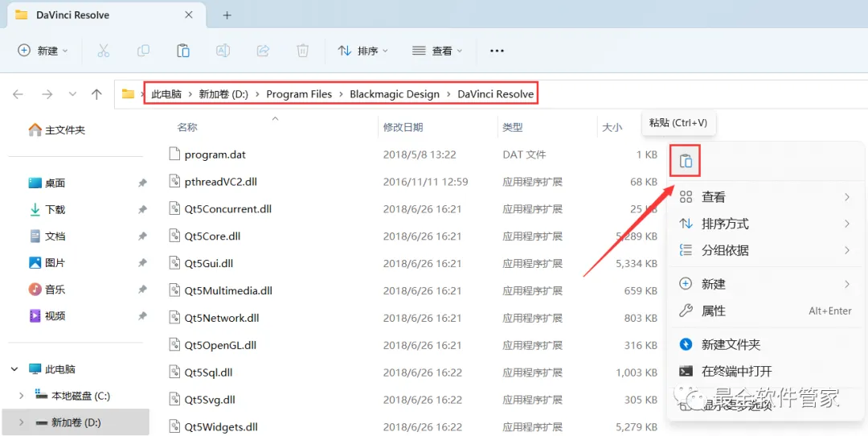Click the pin icon beside 下载
The image size is (868, 436).
(x=142, y=209)
